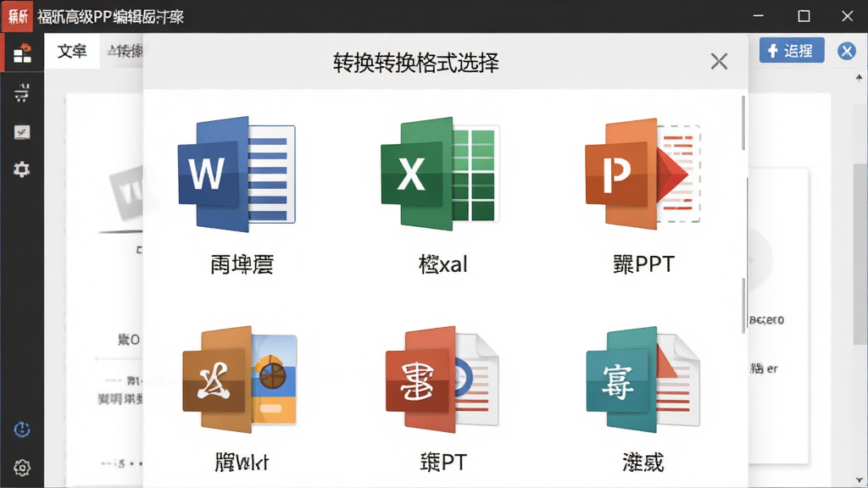
Task: Select the teal document conversion format icon
Action: pyautogui.click(x=643, y=380)
